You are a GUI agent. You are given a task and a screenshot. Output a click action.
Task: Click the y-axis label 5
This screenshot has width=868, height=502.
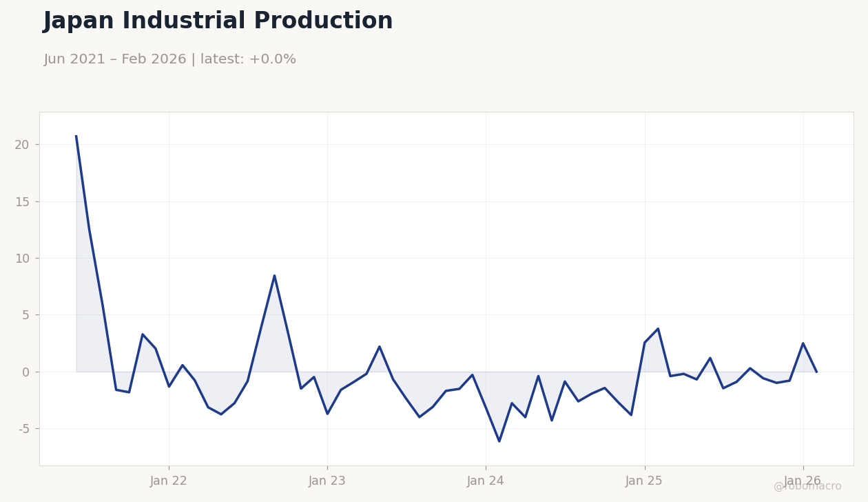pos(26,315)
